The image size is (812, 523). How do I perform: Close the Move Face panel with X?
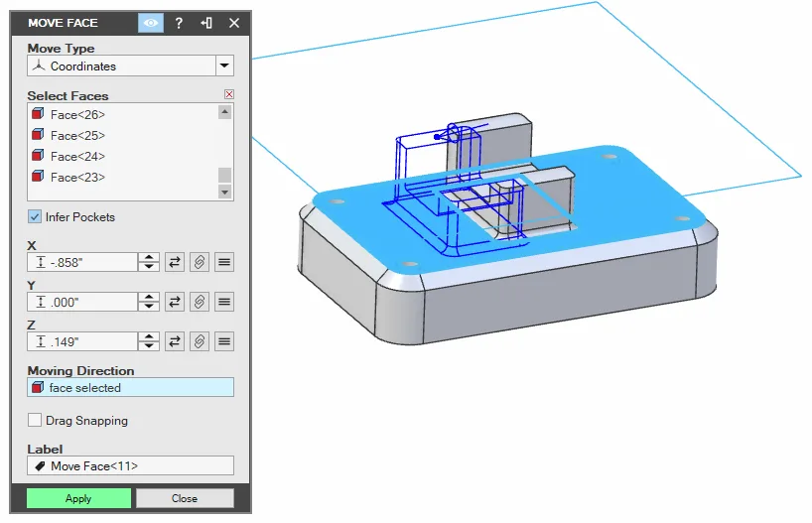(234, 23)
